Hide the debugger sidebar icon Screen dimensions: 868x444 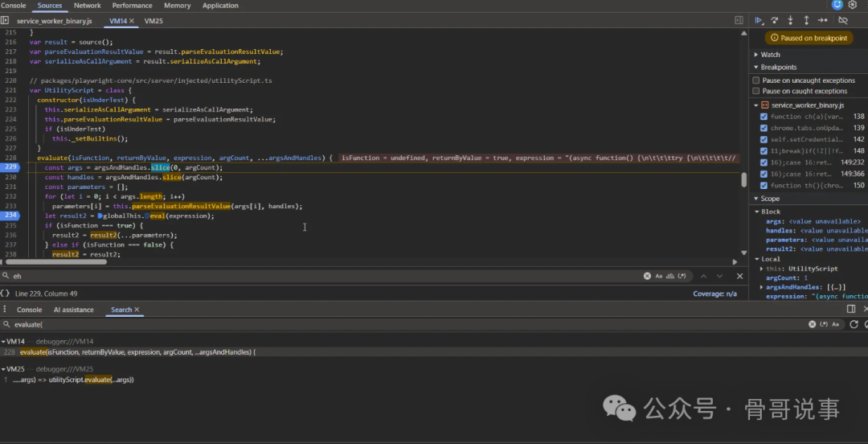click(x=739, y=20)
